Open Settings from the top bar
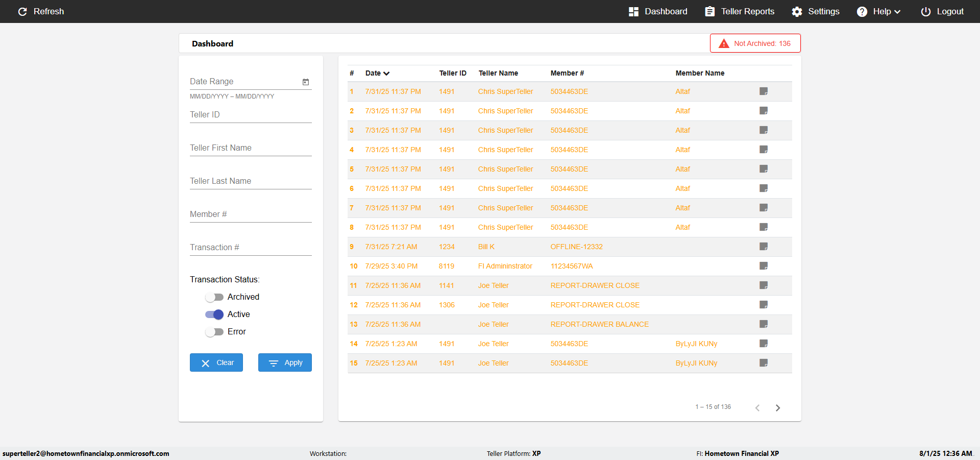The image size is (980, 460). (x=816, y=11)
